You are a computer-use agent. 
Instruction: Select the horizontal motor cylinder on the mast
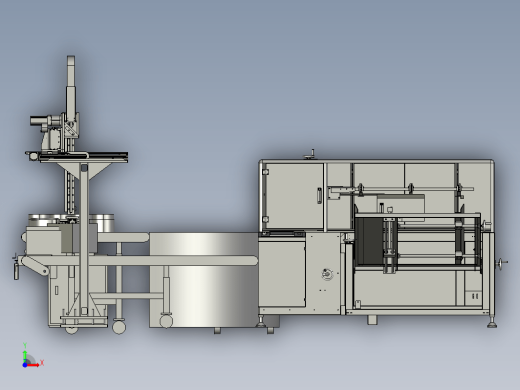tap(40, 120)
